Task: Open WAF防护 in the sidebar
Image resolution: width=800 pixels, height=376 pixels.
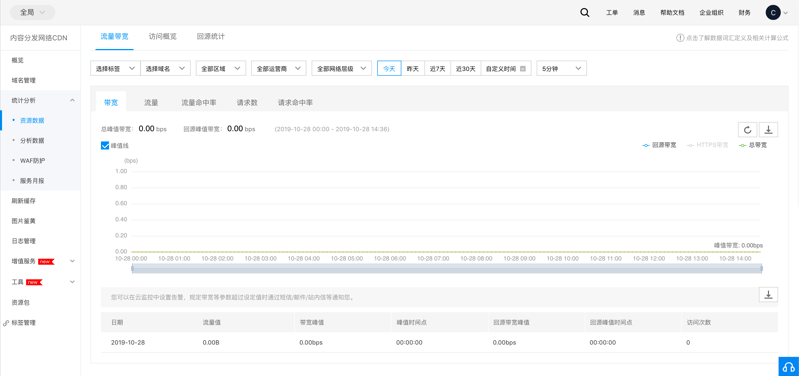Action: (x=40, y=161)
